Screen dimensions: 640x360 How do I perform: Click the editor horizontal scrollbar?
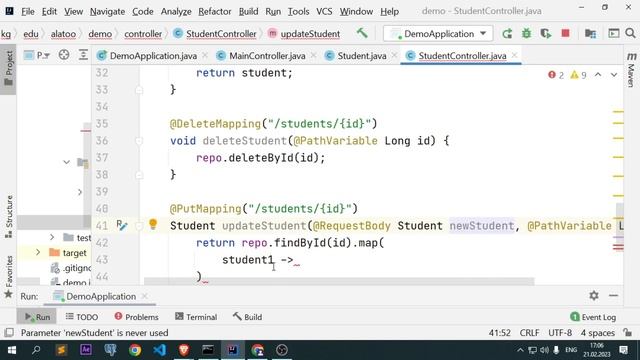[x=339, y=281]
